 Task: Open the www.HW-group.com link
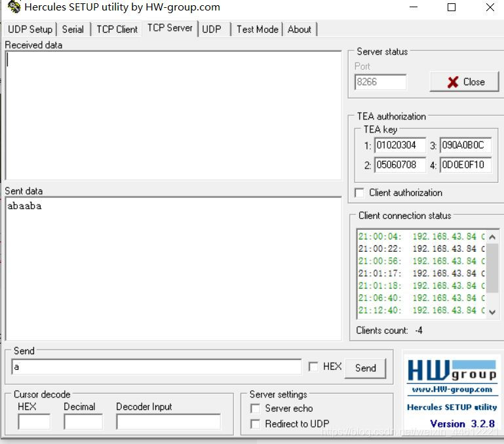click(x=452, y=390)
